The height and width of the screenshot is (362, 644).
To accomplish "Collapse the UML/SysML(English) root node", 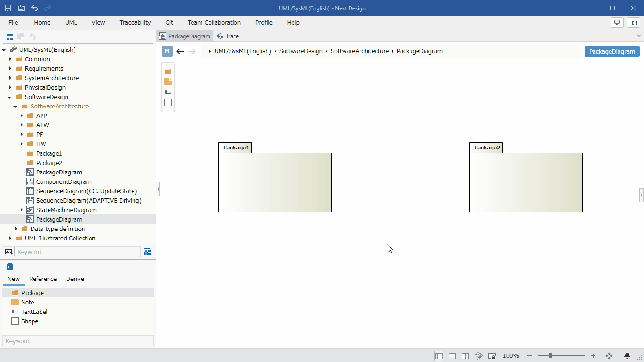I will click(x=4, y=50).
